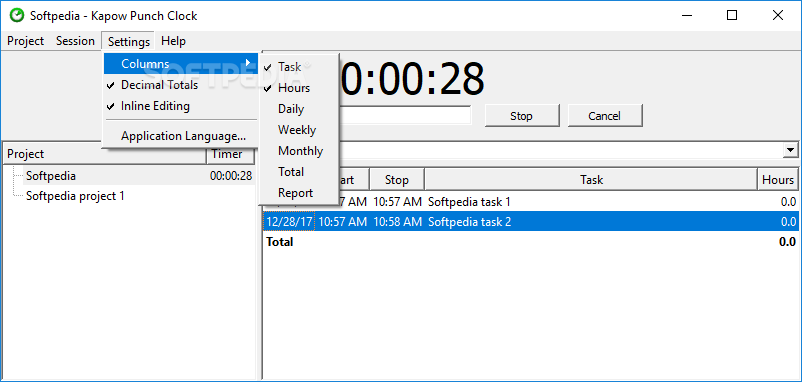
Task: Open the Project menu
Action: pos(26,41)
